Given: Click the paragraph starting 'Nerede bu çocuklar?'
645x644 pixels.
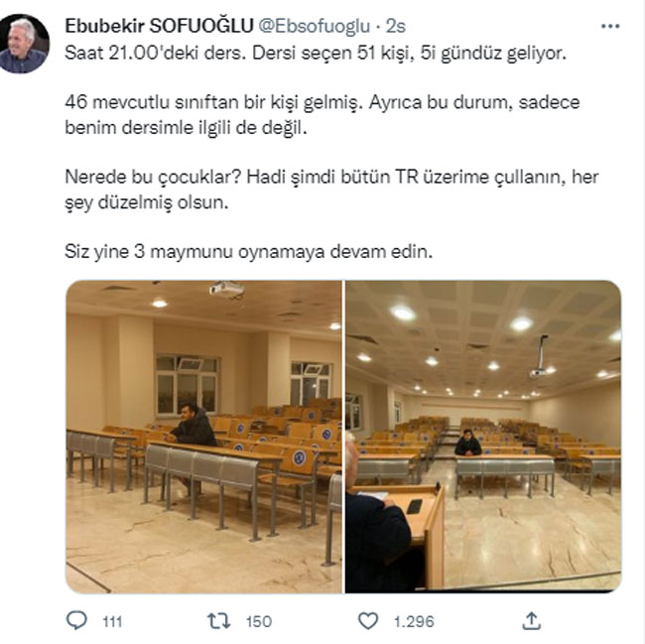Looking at the screenshot, I should pos(331,190).
